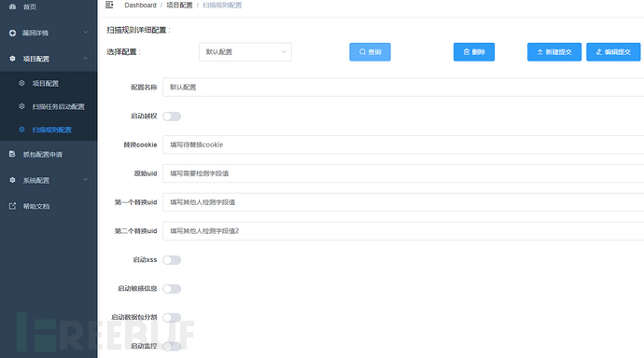Click the 删除 delete button
644x358 pixels.
coord(474,52)
